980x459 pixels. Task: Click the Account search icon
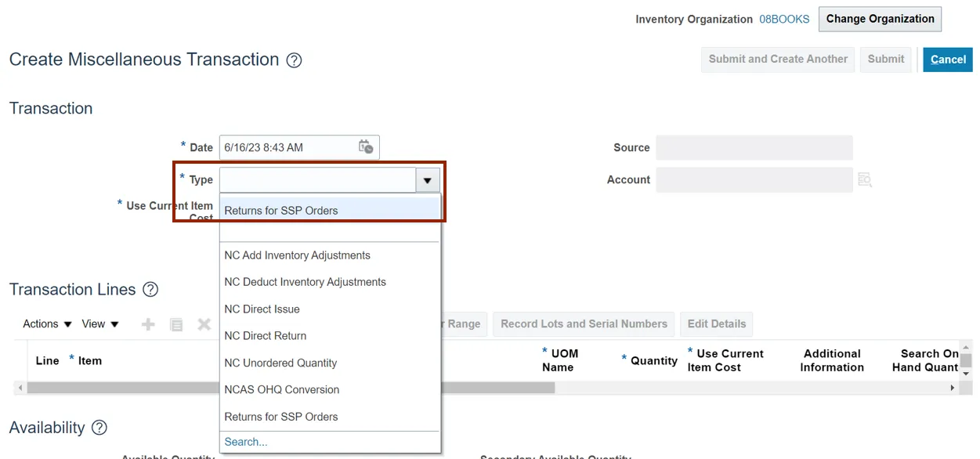[x=865, y=180]
